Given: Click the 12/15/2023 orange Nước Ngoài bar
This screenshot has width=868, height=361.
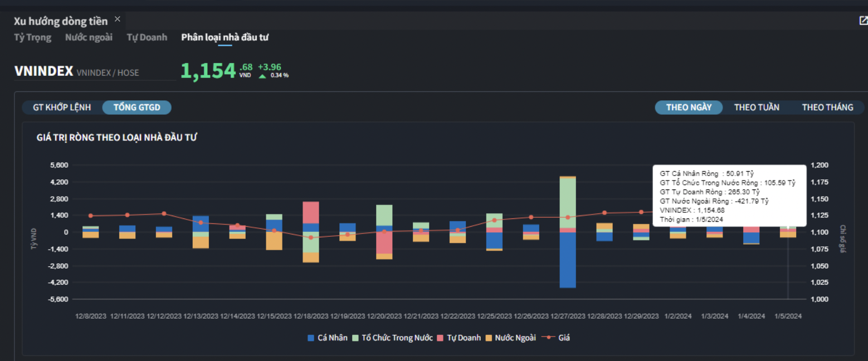Looking at the screenshot, I should tap(274, 241).
